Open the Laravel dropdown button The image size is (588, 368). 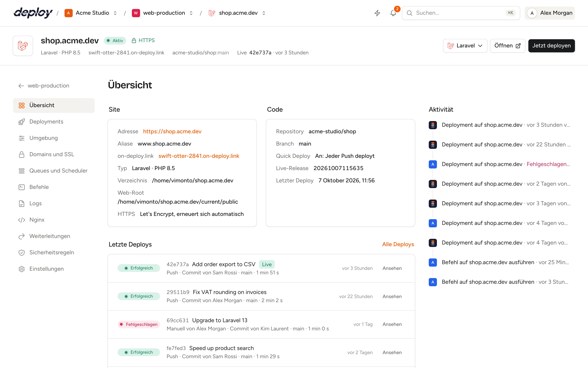[465, 46]
